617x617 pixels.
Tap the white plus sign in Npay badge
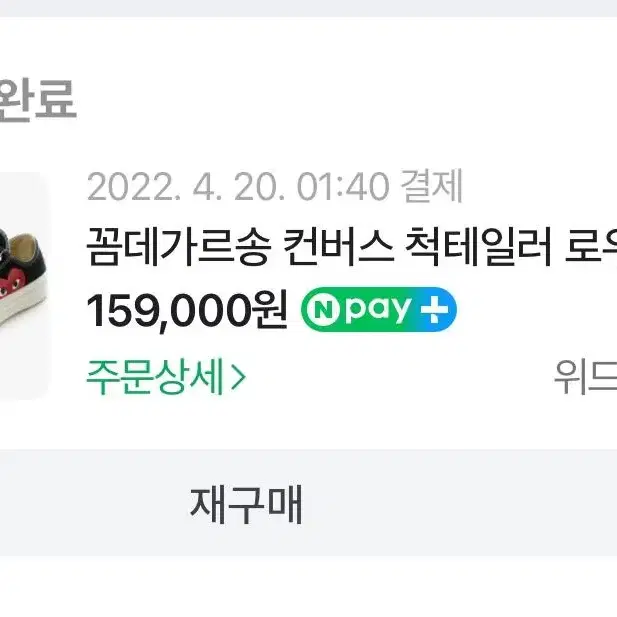tap(434, 309)
